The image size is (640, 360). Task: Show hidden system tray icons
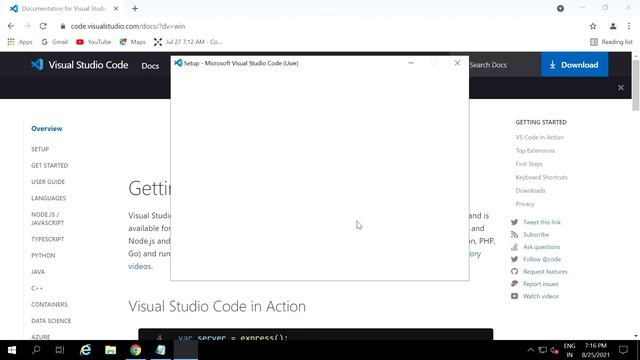click(530, 350)
